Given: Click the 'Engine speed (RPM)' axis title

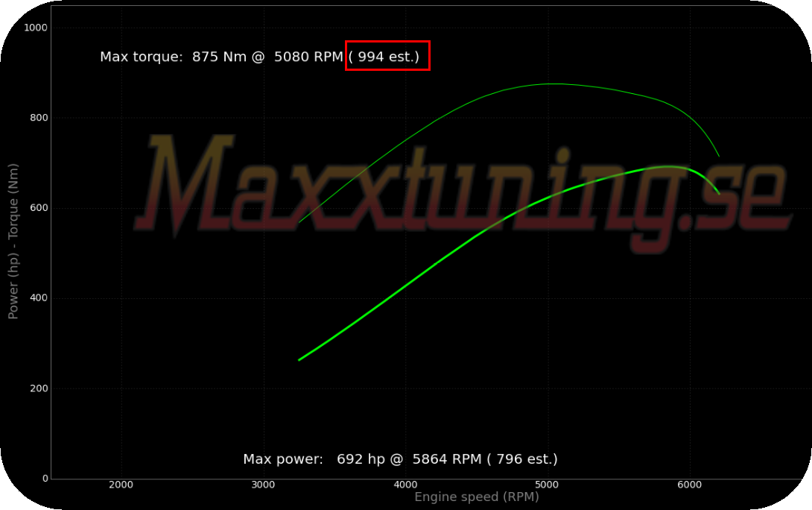Looking at the screenshot, I should pos(477,497).
